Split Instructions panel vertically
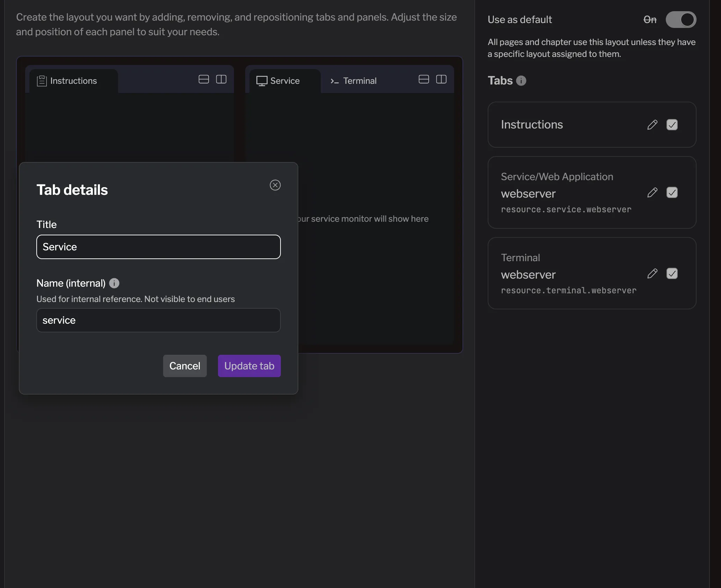This screenshot has width=721, height=588. coord(221,79)
